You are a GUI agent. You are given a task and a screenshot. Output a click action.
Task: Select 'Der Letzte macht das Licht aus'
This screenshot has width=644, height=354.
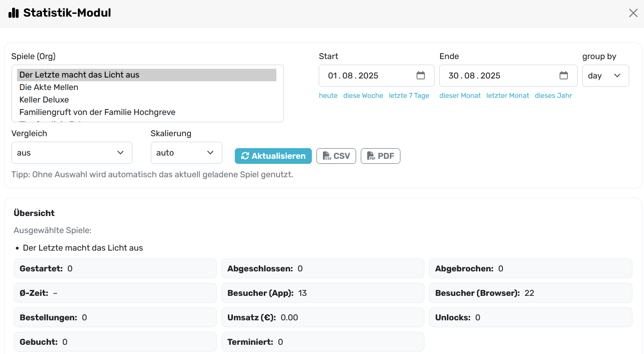79,75
